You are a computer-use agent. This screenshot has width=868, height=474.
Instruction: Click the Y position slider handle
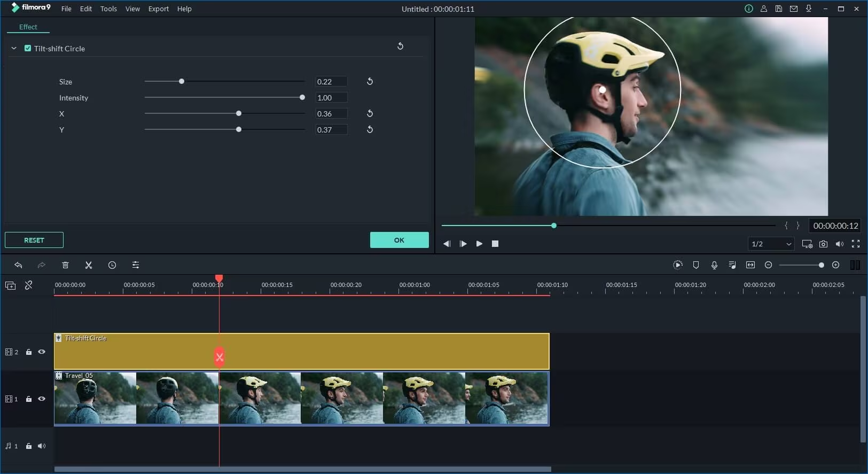click(239, 129)
